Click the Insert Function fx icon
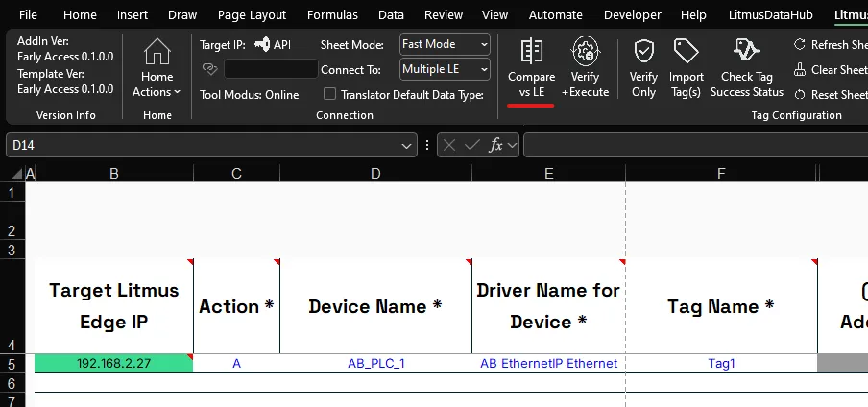Viewport: 868px width, 407px height. pos(495,145)
